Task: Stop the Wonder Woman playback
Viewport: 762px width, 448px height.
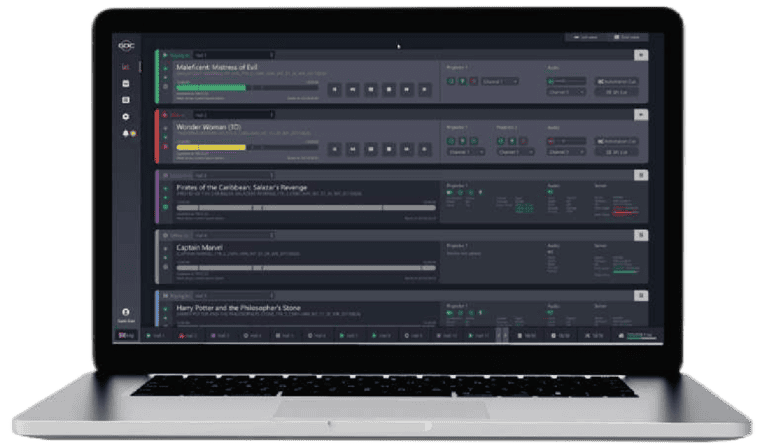Action: [x=389, y=149]
